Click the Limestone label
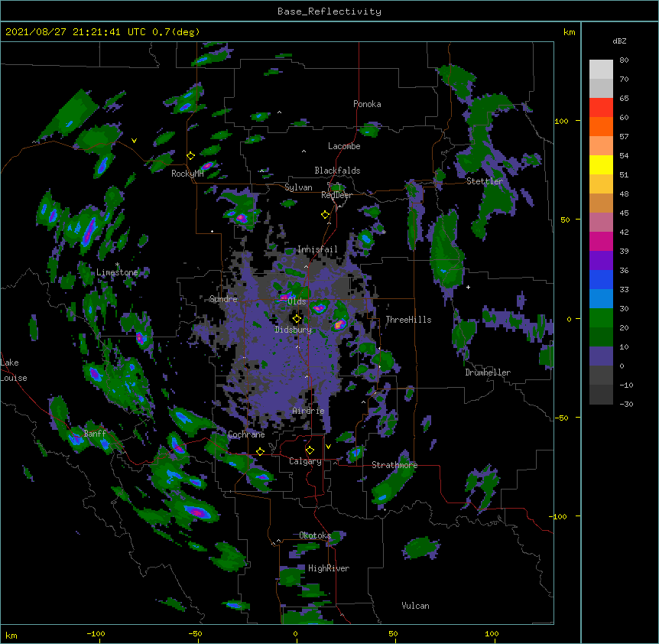 (117, 272)
